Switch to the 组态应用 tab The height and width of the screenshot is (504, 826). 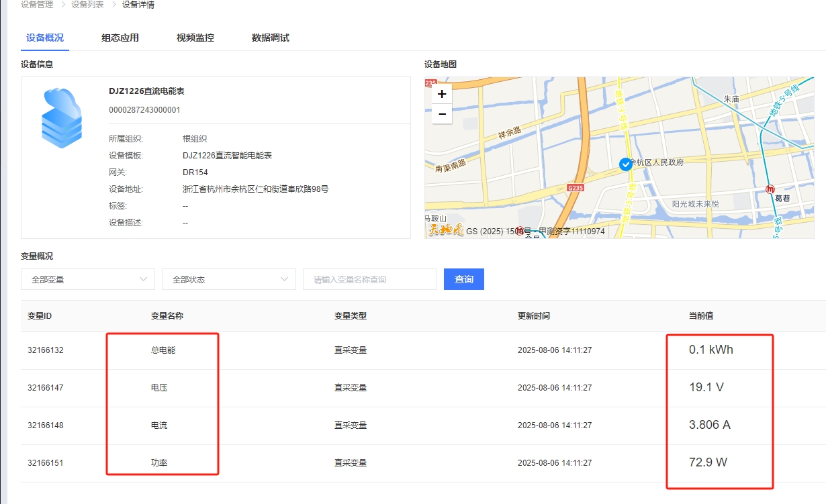[120, 38]
